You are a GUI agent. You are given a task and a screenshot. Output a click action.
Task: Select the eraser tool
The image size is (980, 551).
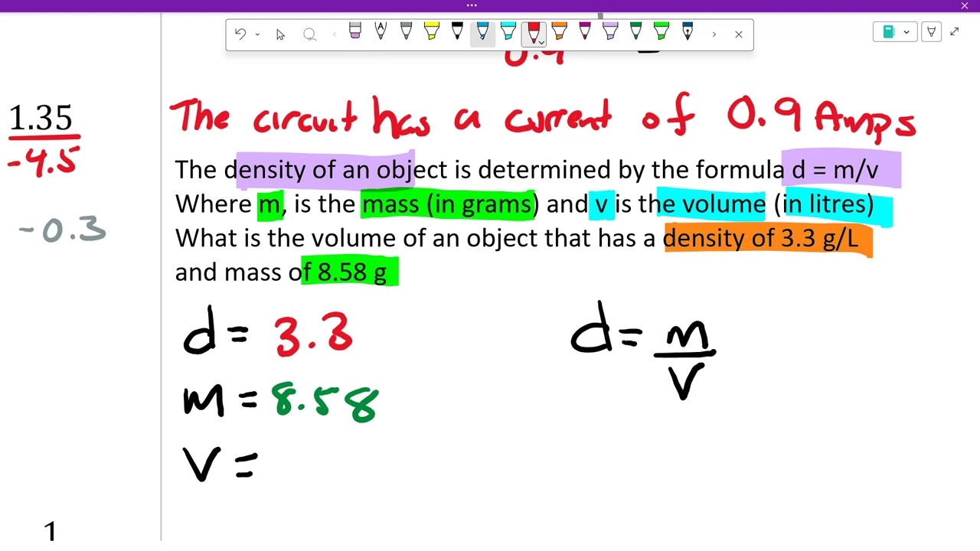click(355, 31)
